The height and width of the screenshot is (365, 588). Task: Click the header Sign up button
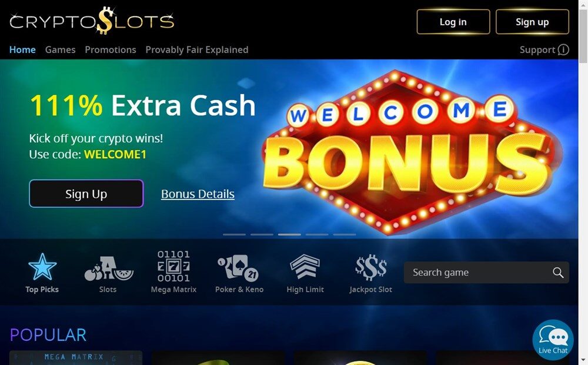point(532,22)
